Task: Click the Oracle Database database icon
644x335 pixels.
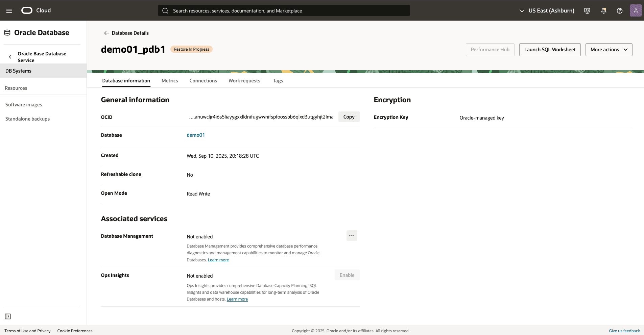Action: [7, 32]
